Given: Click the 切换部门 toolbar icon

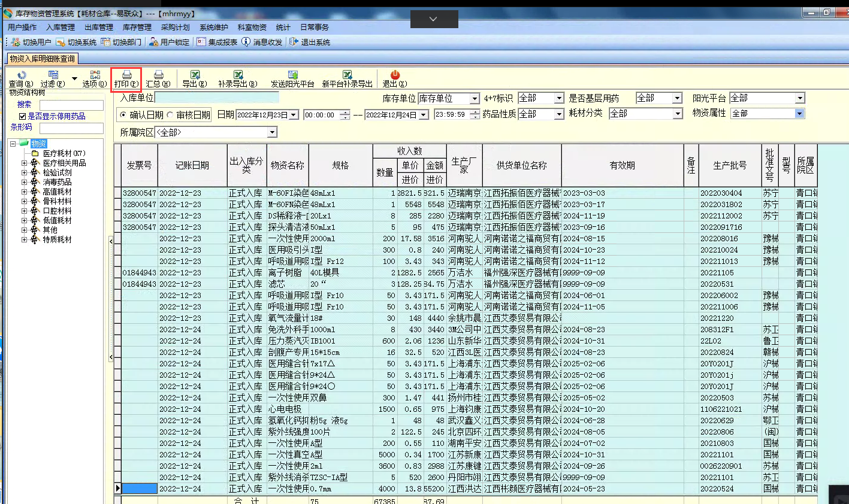Looking at the screenshot, I should click(x=105, y=42).
